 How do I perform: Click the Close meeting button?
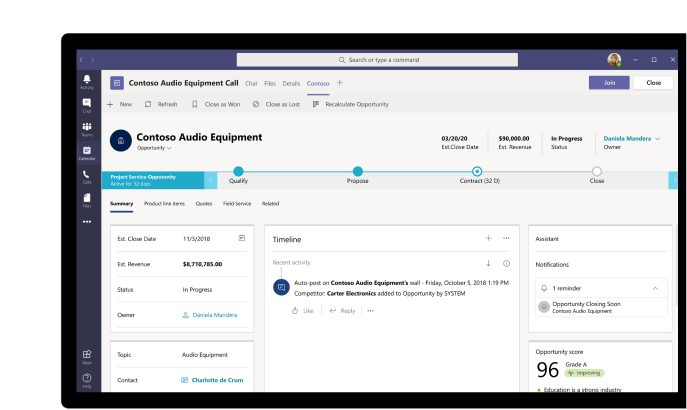[x=653, y=82]
